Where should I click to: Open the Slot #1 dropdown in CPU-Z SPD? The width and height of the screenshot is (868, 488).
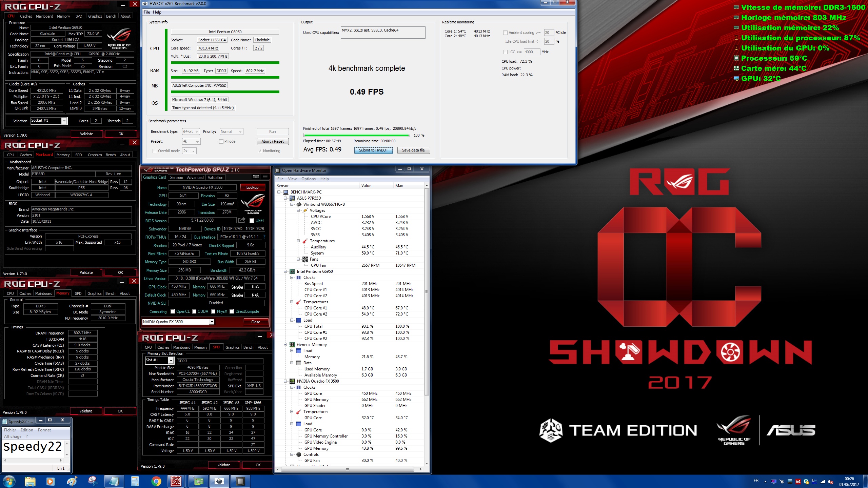(x=159, y=361)
